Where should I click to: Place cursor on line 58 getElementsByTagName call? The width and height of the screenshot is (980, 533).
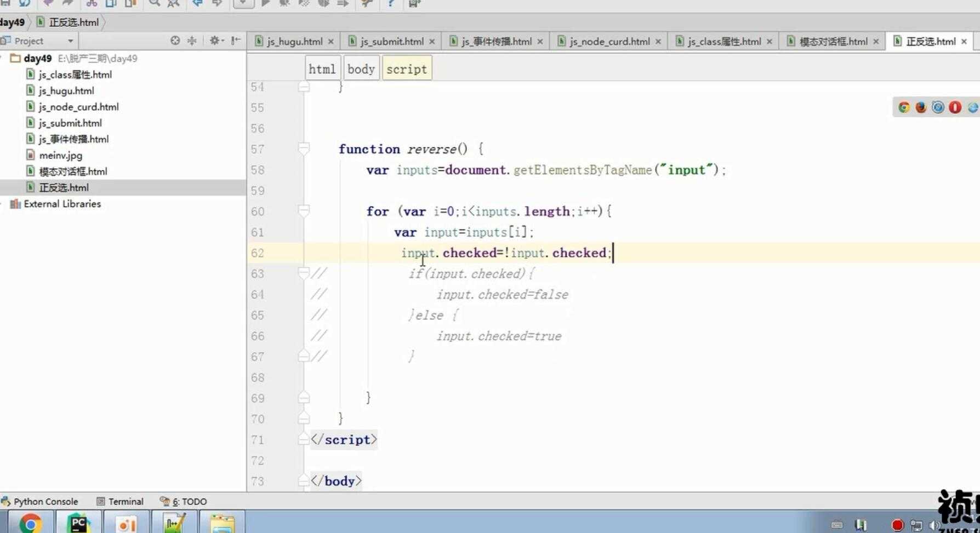coord(582,170)
